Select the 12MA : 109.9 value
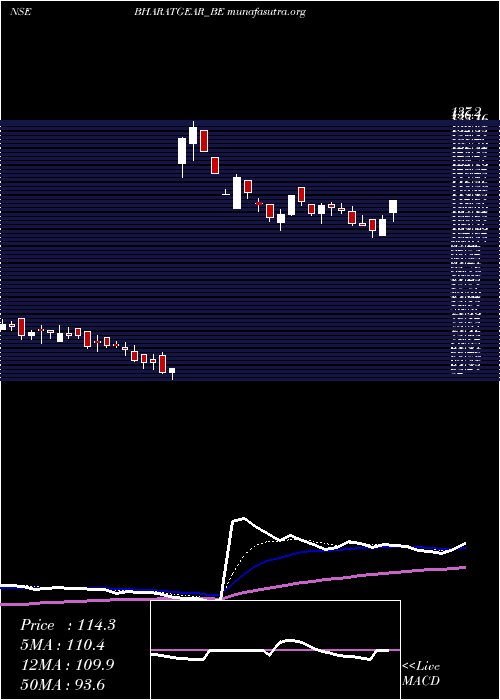 pyautogui.click(x=67, y=665)
